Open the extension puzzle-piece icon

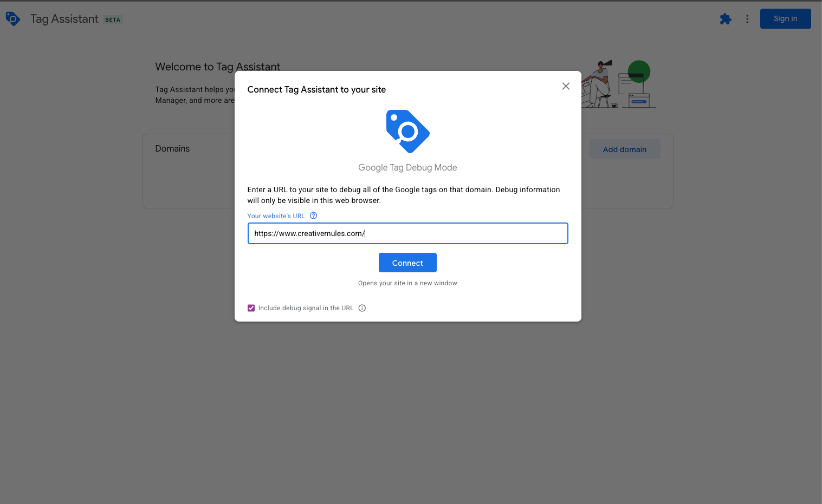[726, 19]
